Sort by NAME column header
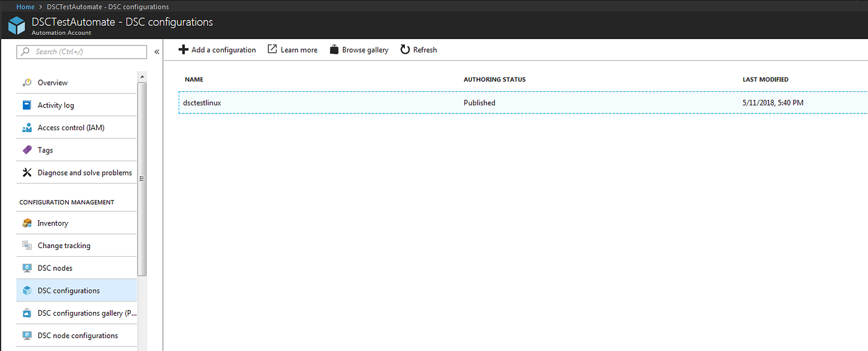868x351 pixels. pyautogui.click(x=194, y=79)
